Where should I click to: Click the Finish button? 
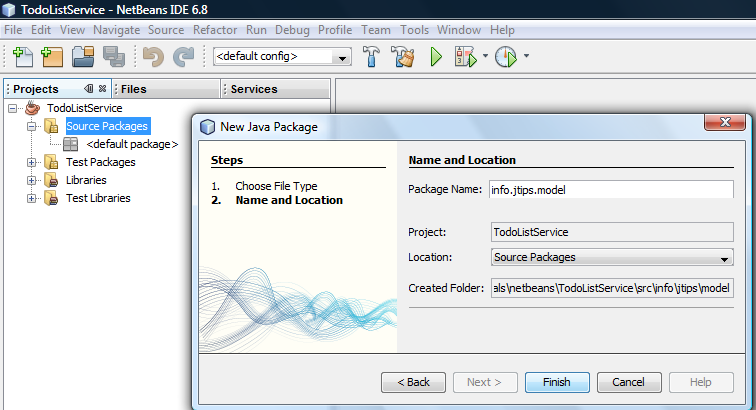pyautogui.click(x=557, y=382)
